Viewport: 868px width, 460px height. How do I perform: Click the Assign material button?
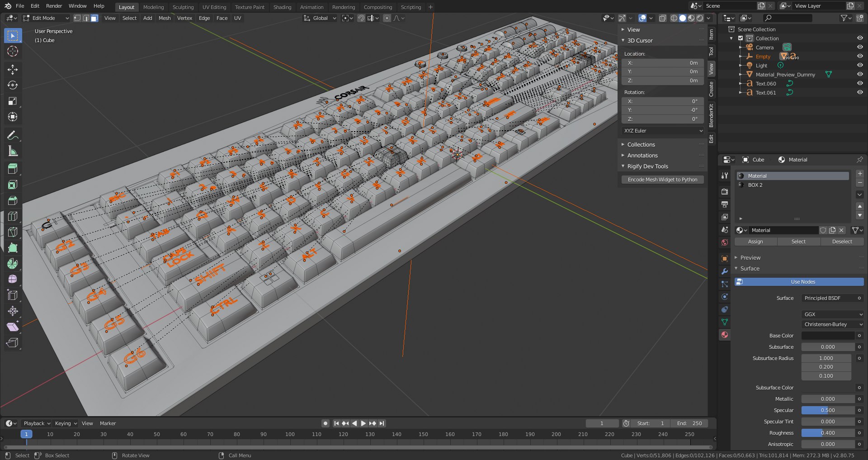click(755, 242)
